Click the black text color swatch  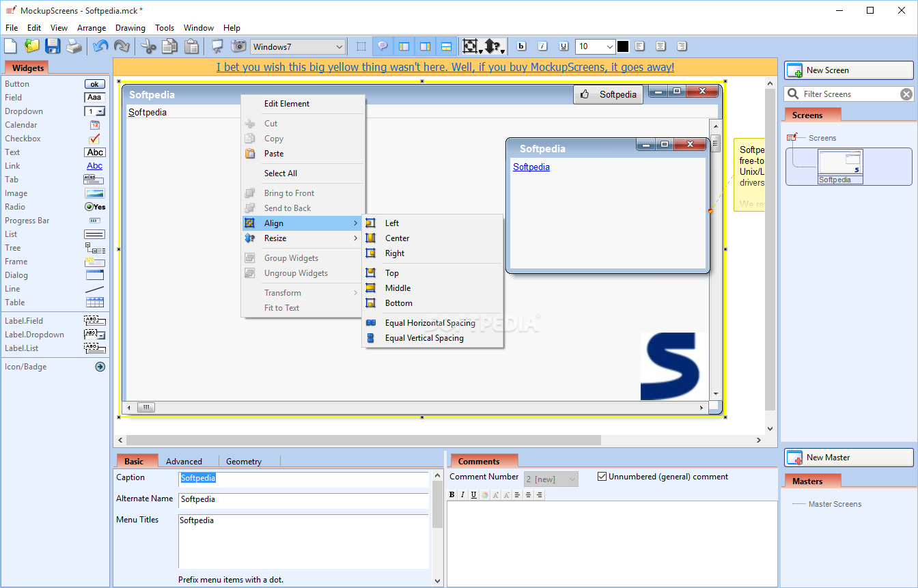pos(623,46)
